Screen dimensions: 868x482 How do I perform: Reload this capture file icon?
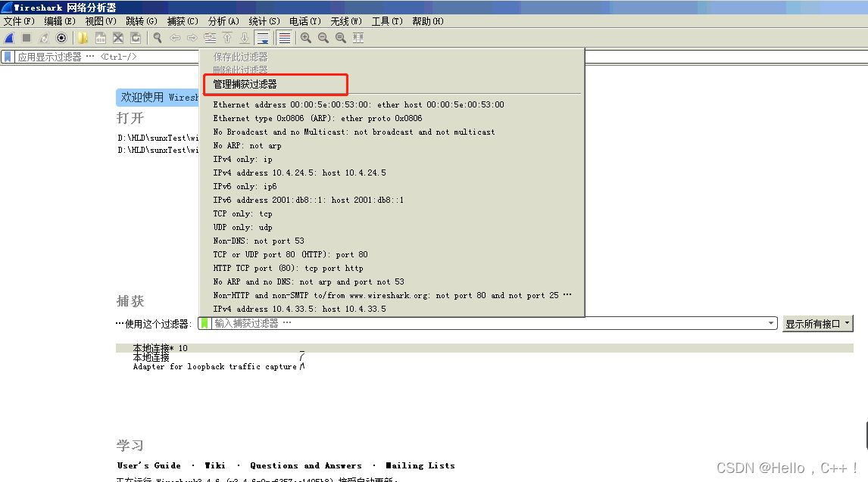136,38
